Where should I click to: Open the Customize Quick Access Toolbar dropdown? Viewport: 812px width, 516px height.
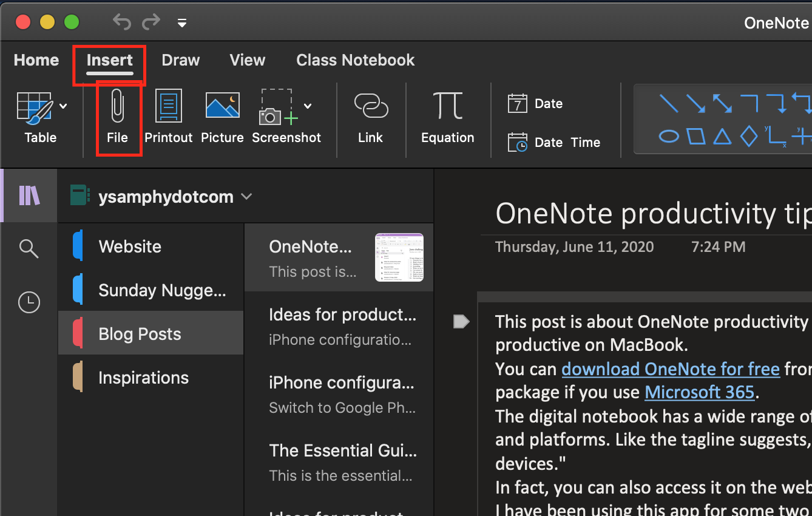point(181,23)
